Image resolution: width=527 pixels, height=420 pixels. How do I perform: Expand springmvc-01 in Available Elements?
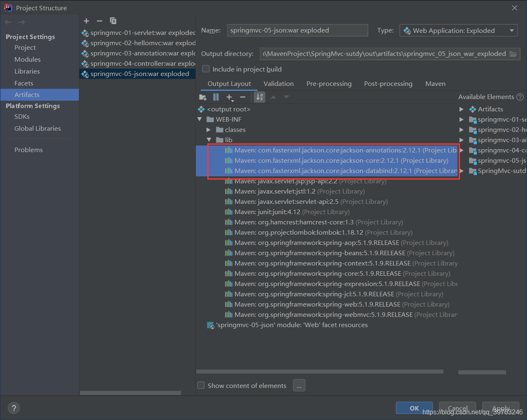462,120
